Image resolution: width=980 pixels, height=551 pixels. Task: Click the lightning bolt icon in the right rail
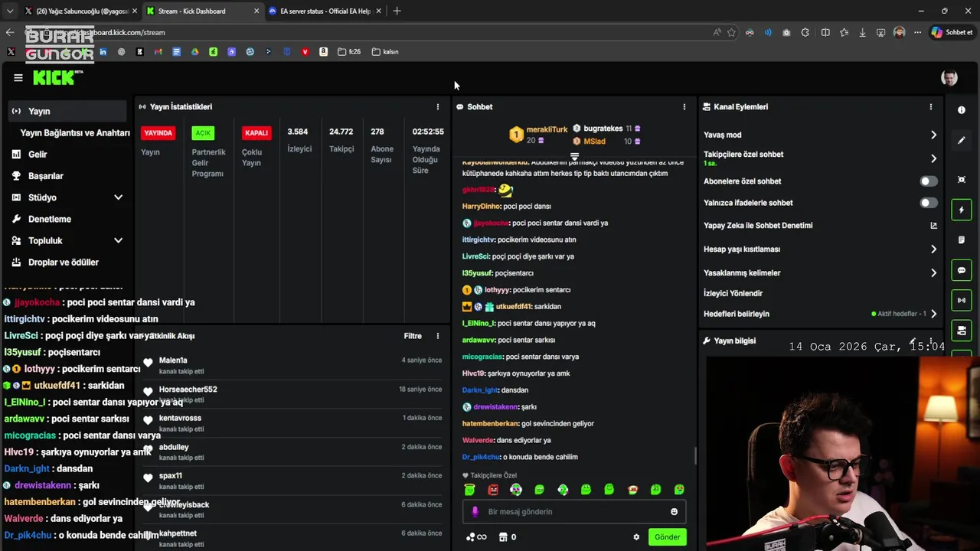tap(962, 210)
